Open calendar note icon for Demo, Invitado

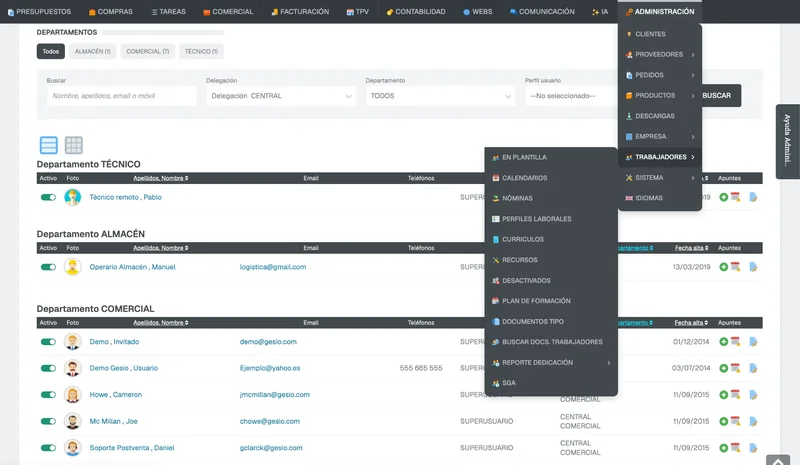point(735,341)
